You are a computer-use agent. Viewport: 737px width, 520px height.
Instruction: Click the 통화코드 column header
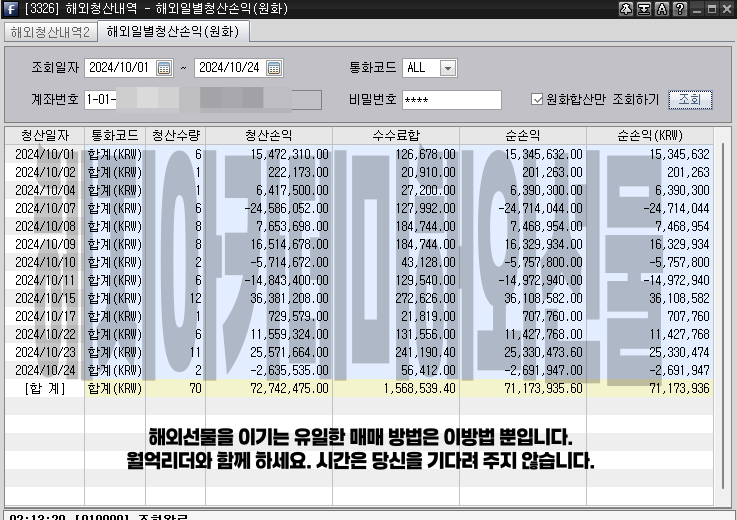tap(115, 136)
